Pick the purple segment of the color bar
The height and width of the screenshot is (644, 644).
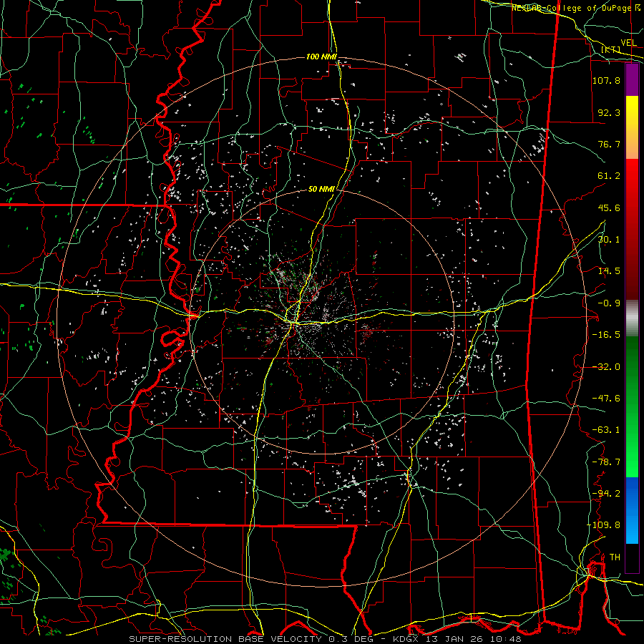point(632,80)
